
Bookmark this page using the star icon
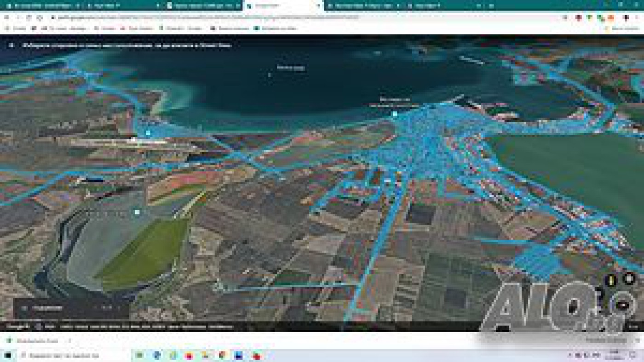(x=565, y=17)
